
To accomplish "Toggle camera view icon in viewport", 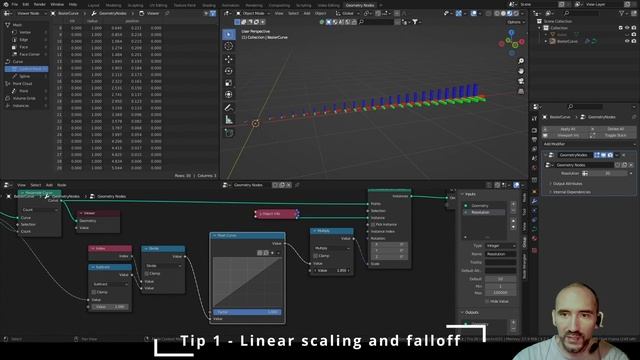I will click(521, 81).
